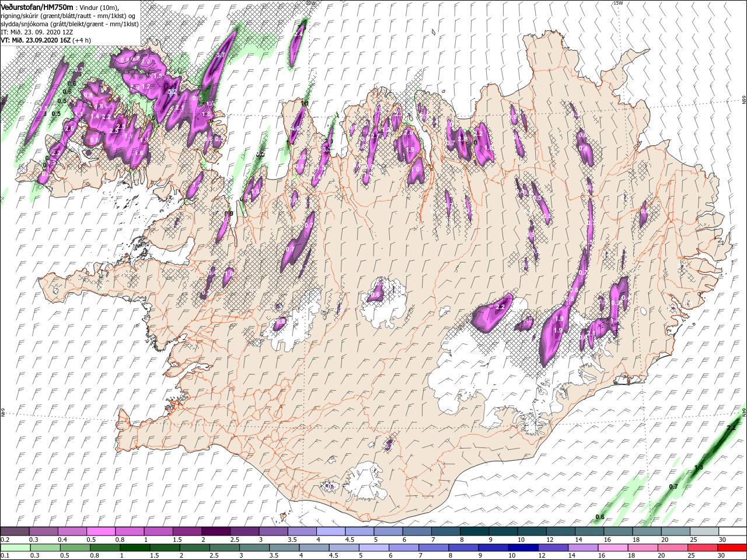Pick the upper-row swatch between 0.2 and 0.3
This screenshot has width=747, height=560.
pyautogui.click(x=15, y=531)
